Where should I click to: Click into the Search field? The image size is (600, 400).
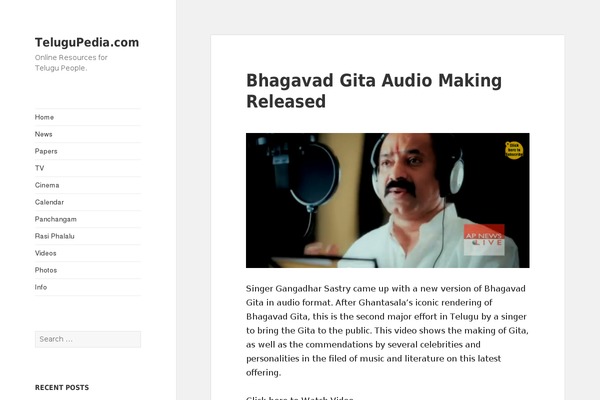pyautogui.click(x=88, y=339)
